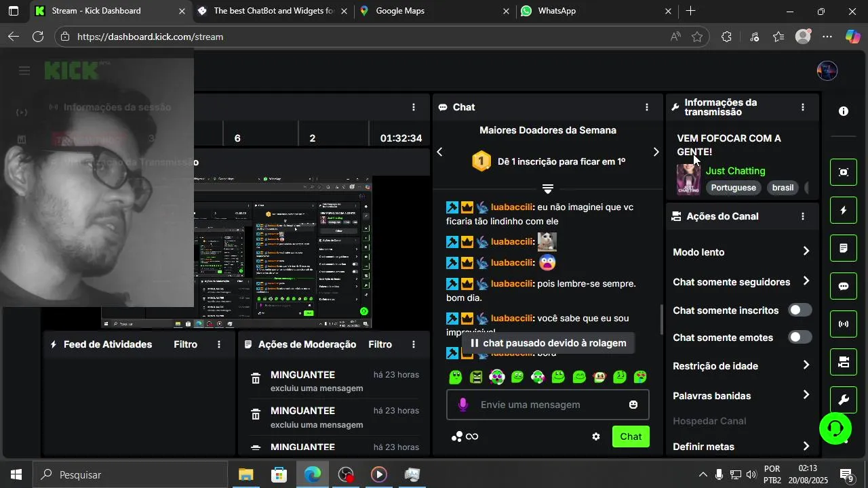
Task: Open the green headset support button
Action: 835,428
